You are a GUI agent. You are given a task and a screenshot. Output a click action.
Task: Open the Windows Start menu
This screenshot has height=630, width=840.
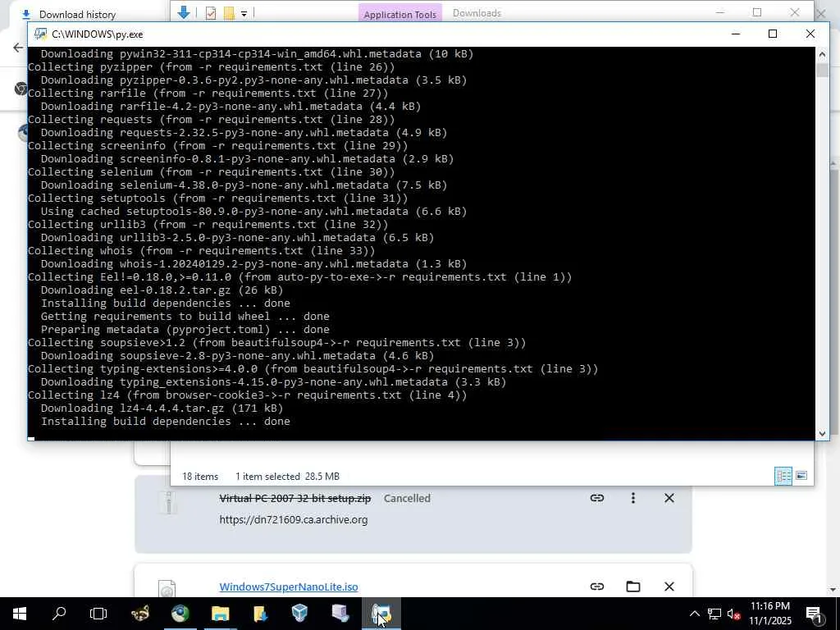pos(20,614)
